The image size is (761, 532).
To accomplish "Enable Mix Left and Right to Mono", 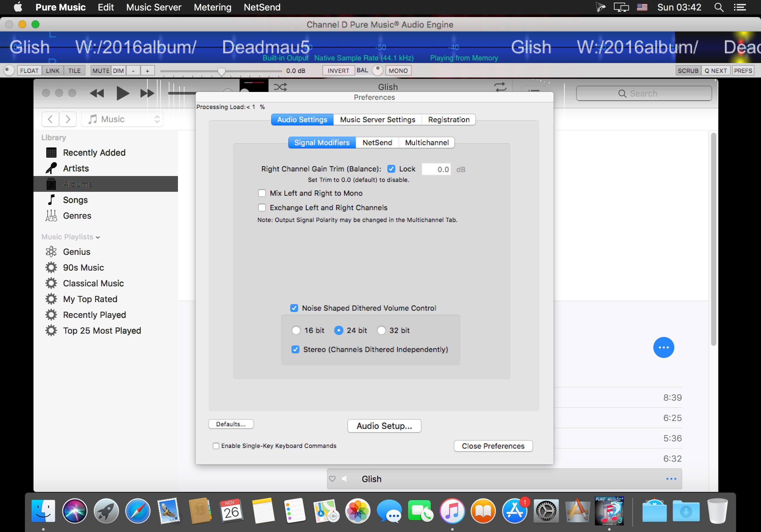I will (x=262, y=193).
